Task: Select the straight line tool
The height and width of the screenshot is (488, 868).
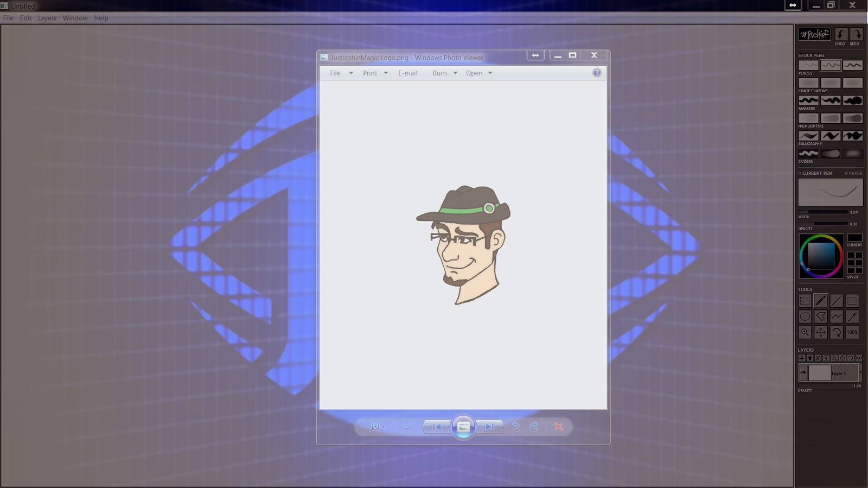Action: [x=837, y=301]
